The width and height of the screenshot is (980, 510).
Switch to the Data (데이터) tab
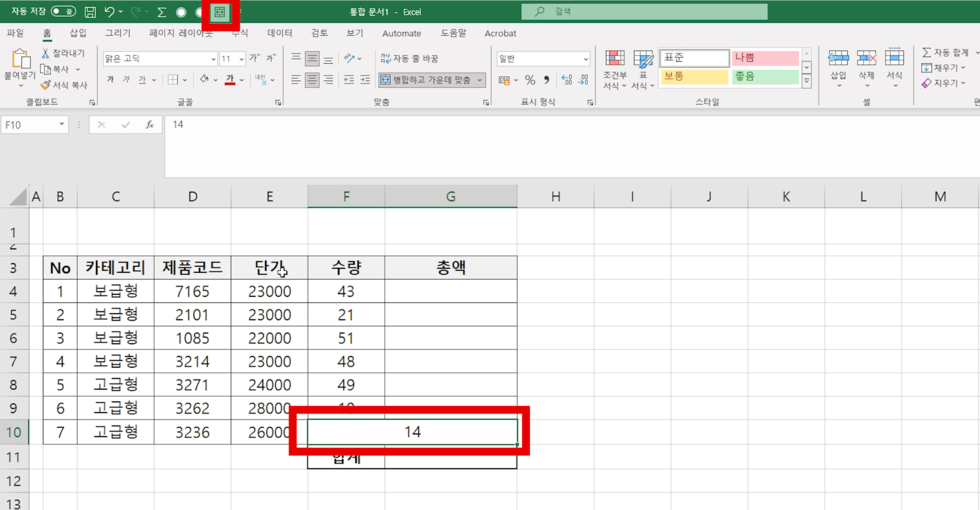(x=280, y=33)
